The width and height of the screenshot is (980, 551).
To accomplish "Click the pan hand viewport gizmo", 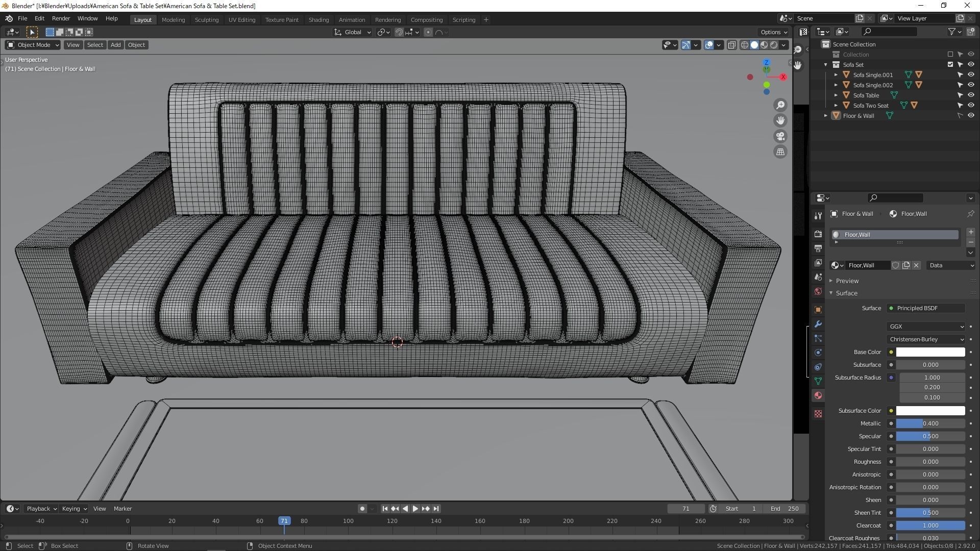I will [780, 120].
